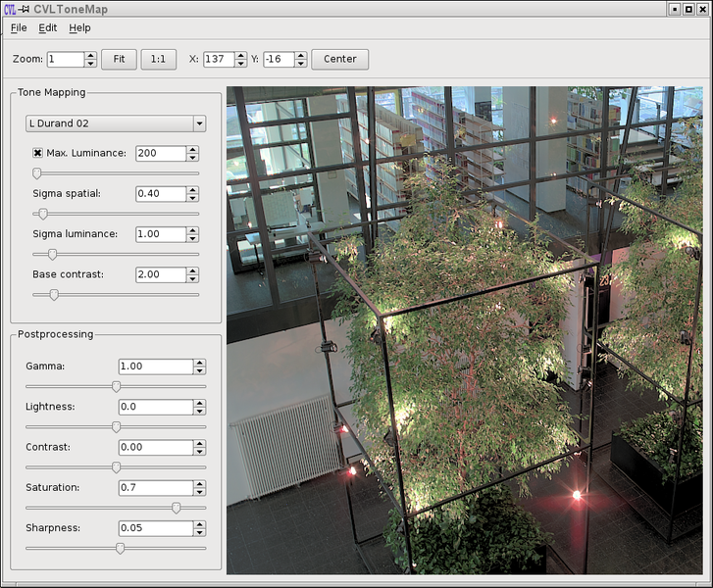
Task: Increase X offset with up arrow
Action: (x=241, y=56)
